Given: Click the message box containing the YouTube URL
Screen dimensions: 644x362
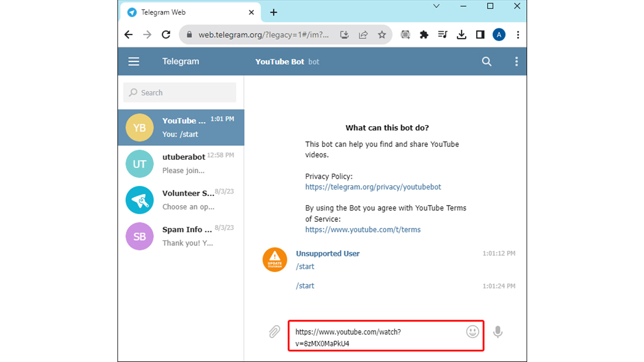Looking at the screenshot, I should point(386,336).
